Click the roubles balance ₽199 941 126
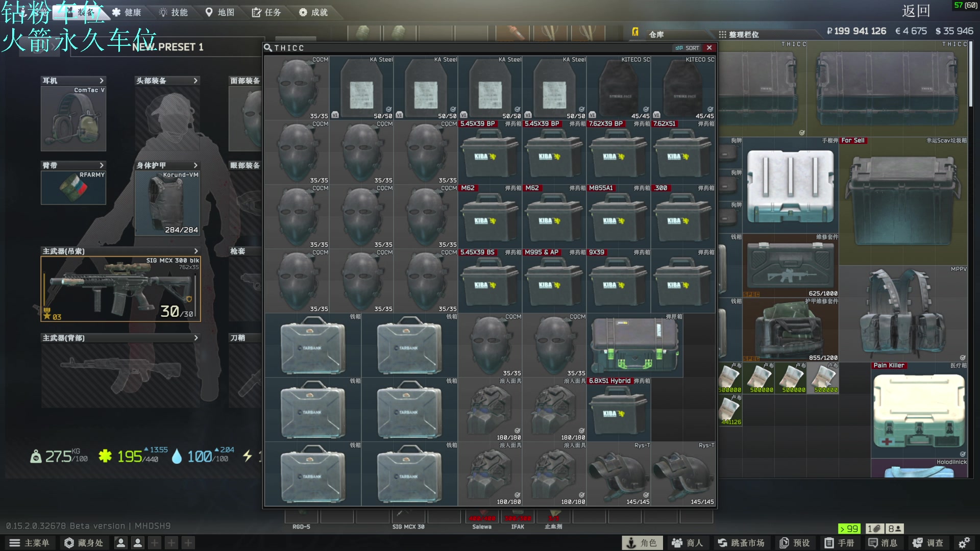Image resolution: width=980 pixels, height=551 pixels. [856, 31]
